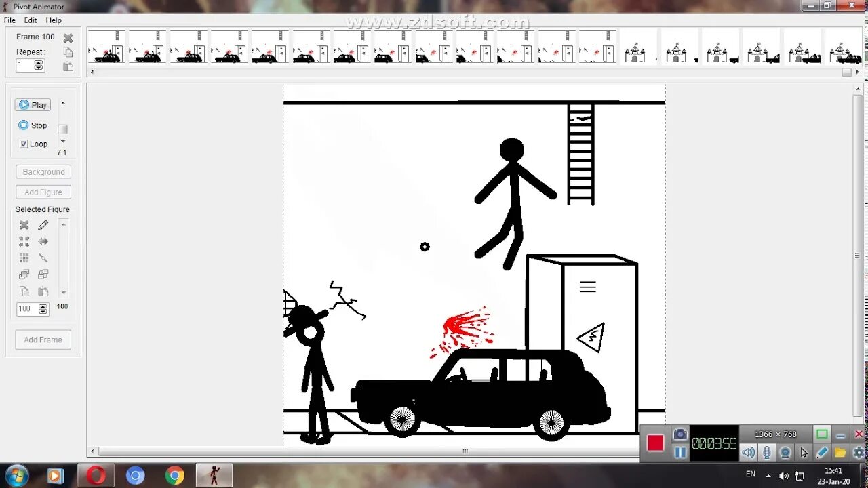Viewport: 868px width, 488px height.
Task: Click timeline scroll left arrow
Action: click(x=92, y=72)
